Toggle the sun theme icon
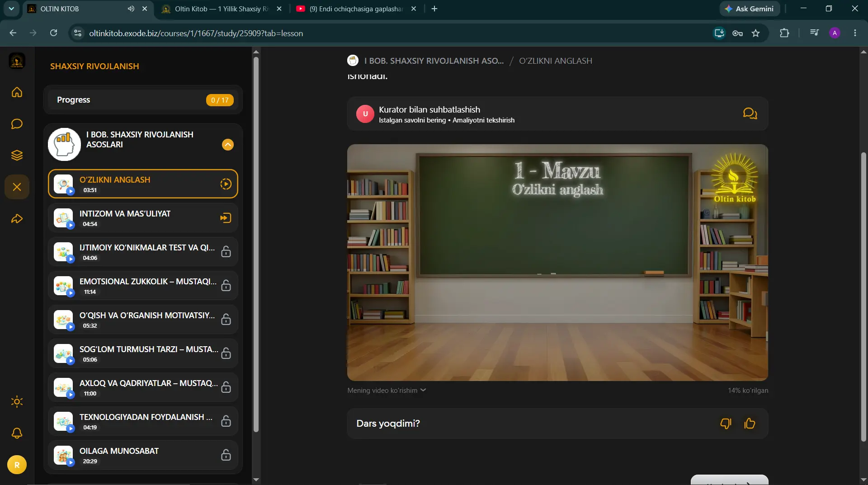Screen dimensions: 868x485 pyautogui.click(x=17, y=401)
